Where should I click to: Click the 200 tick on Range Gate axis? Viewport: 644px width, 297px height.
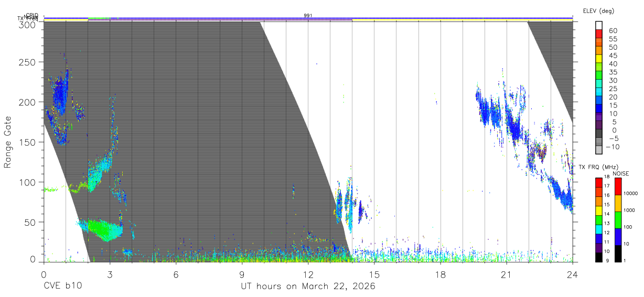click(28, 102)
